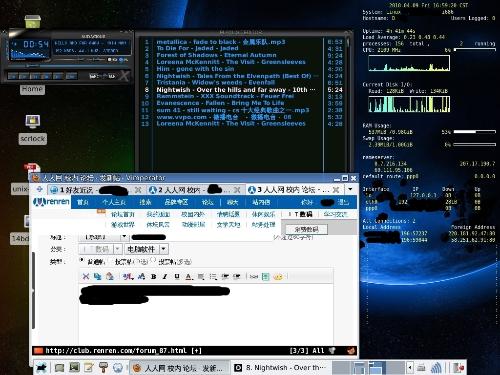This screenshot has height=375, width=500.
Task: Click the network signal tray icon
Action: click(436, 367)
